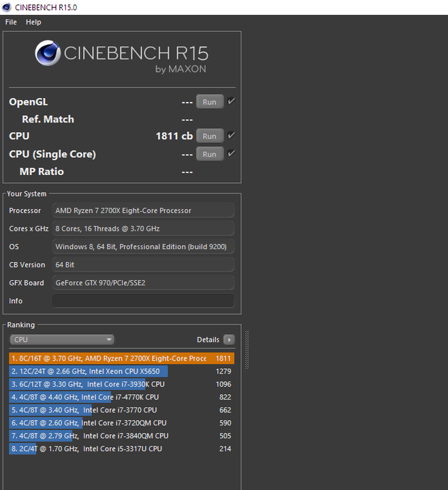The image size is (448, 490).
Task: Expand Details with the arrow button
Action: (229, 340)
